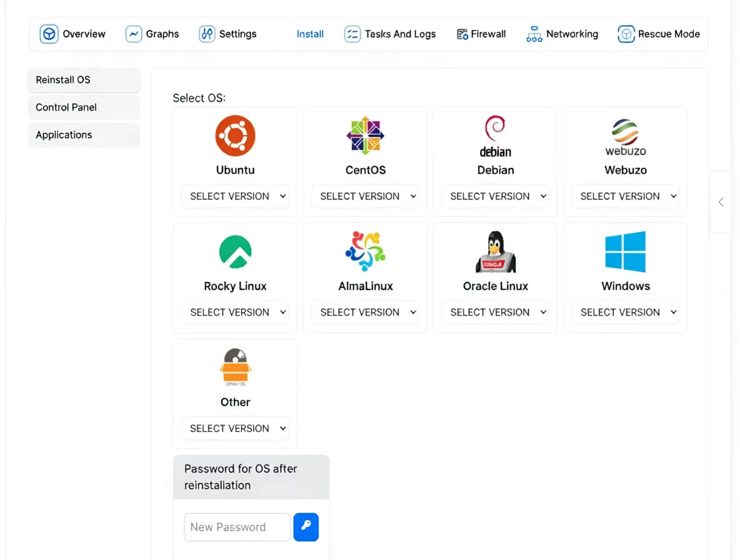Click the Firewall icon
The height and width of the screenshot is (560, 740).
[462, 34]
